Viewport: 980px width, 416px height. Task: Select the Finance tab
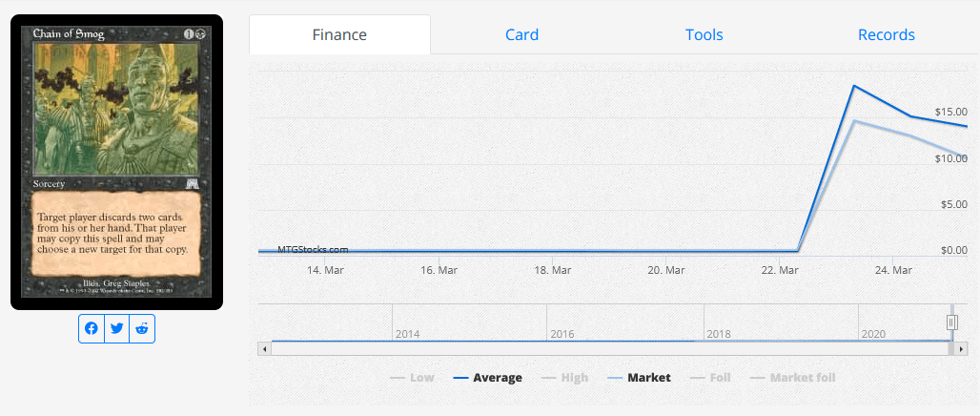339,34
